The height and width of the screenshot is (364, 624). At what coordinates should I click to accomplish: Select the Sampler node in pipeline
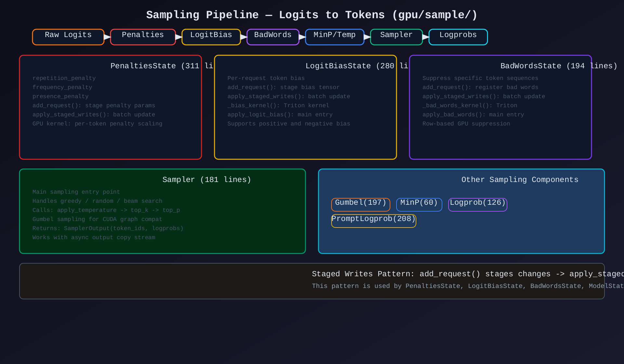pyautogui.click(x=396, y=37)
